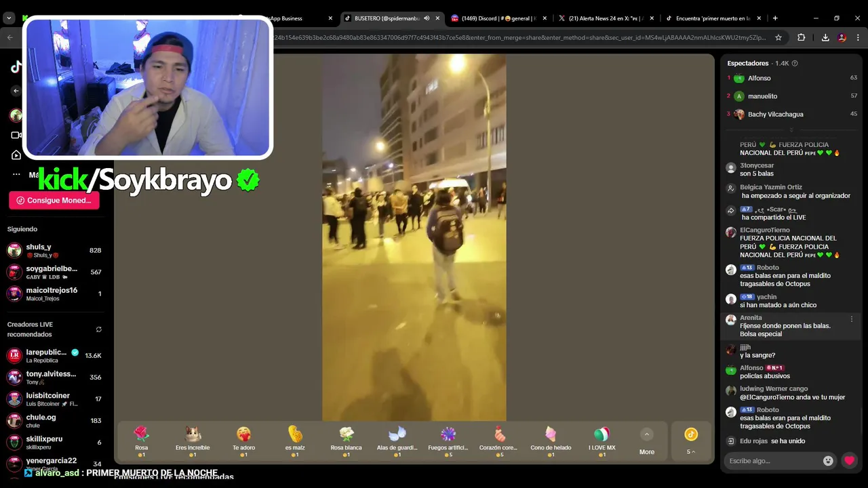Screen dimensions: 868x488
Task: Send the Rosa gift
Action: coord(141,441)
